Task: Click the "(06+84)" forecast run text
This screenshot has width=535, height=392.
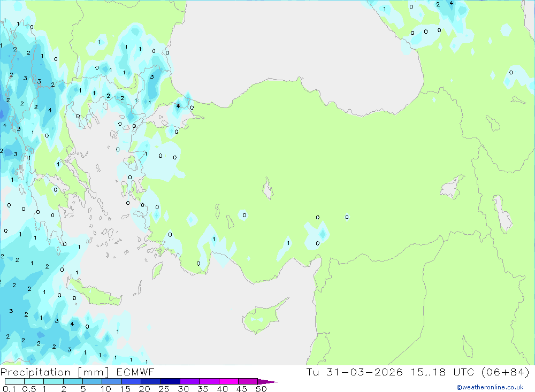Action: (506, 372)
